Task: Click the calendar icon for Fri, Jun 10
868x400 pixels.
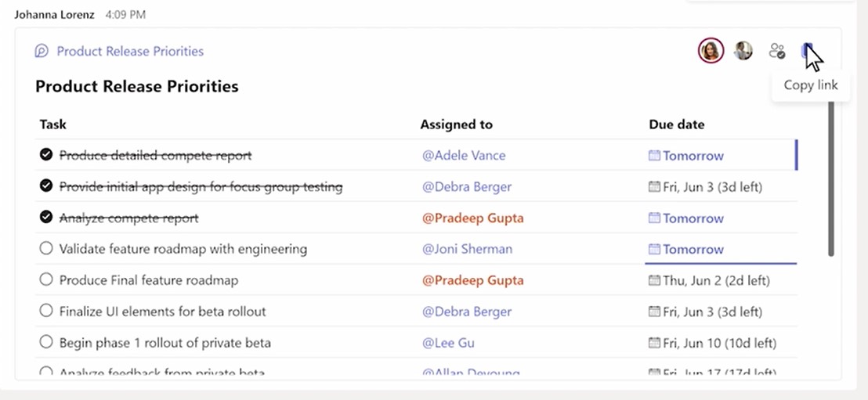Action: point(655,343)
